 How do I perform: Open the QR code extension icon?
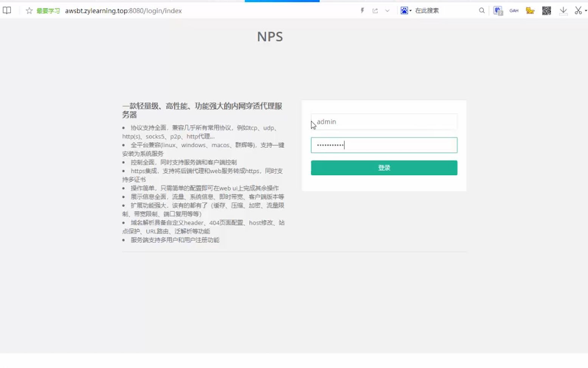tap(546, 11)
